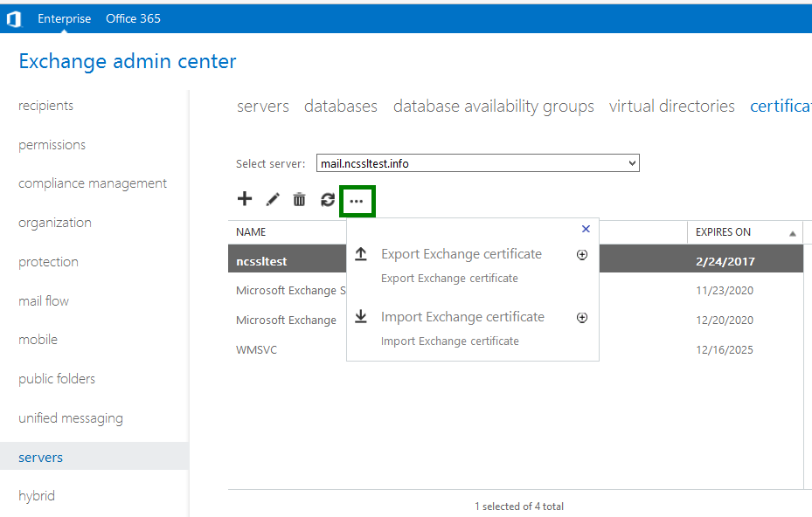Click the 11/23/2020 expiry date

pyautogui.click(x=725, y=290)
